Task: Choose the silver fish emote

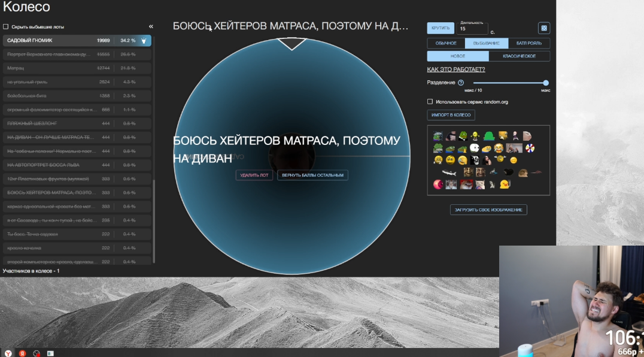Action: [449, 173]
